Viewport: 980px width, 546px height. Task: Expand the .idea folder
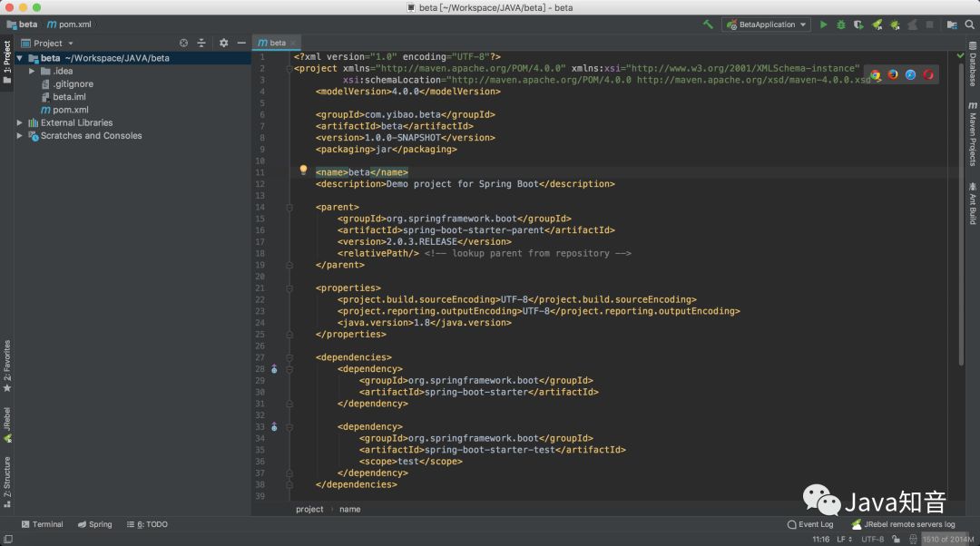pos(32,72)
